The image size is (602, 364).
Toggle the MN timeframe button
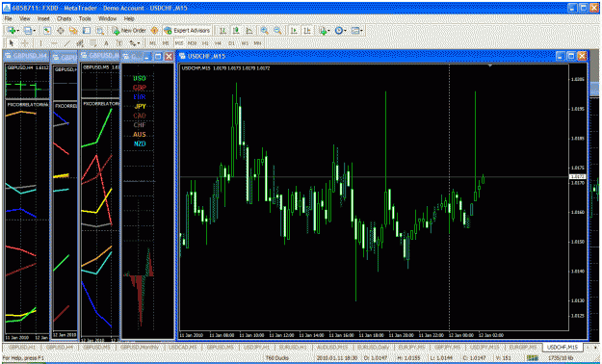click(x=257, y=43)
